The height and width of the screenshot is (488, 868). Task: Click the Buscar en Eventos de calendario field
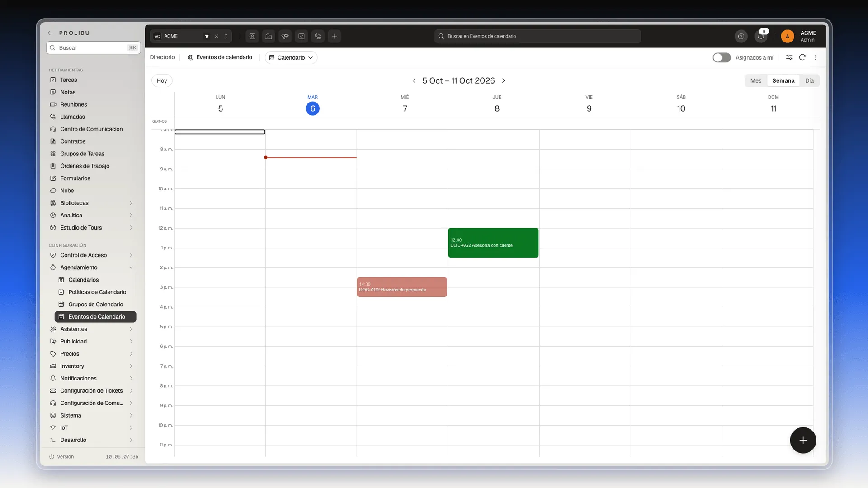pyautogui.click(x=538, y=36)
